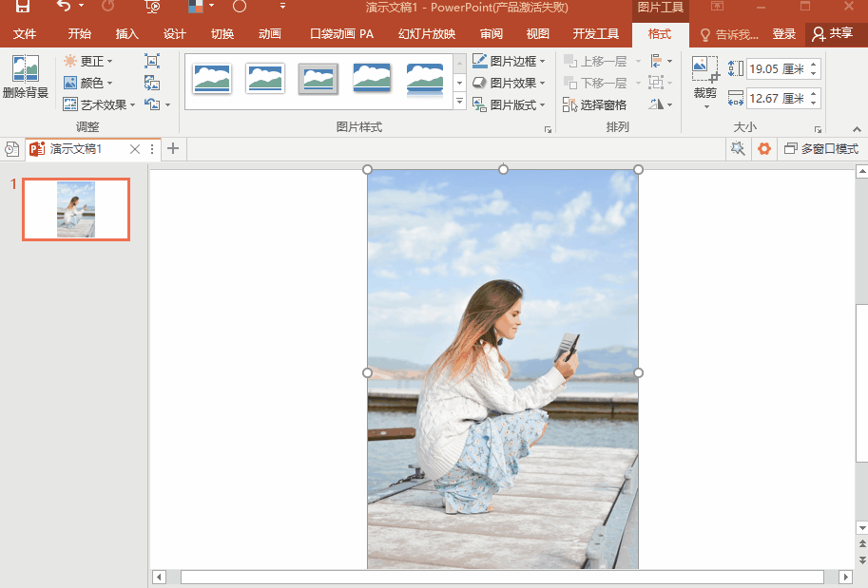Apply the third highlighted gray-frame picture style
The height and width of the screenshot is (588, 868).
pos(318,79)
